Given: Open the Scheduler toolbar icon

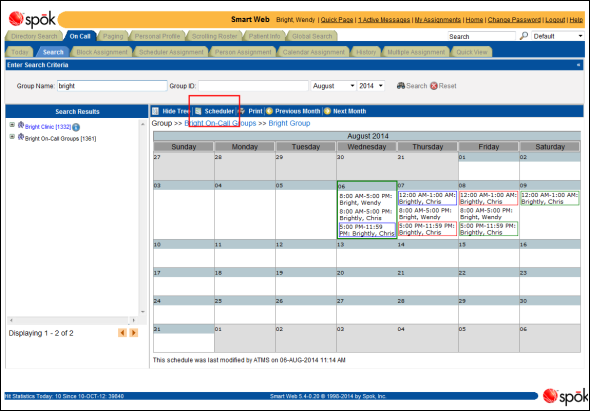Looking at the screenshot, I should [x=198, y=111].
